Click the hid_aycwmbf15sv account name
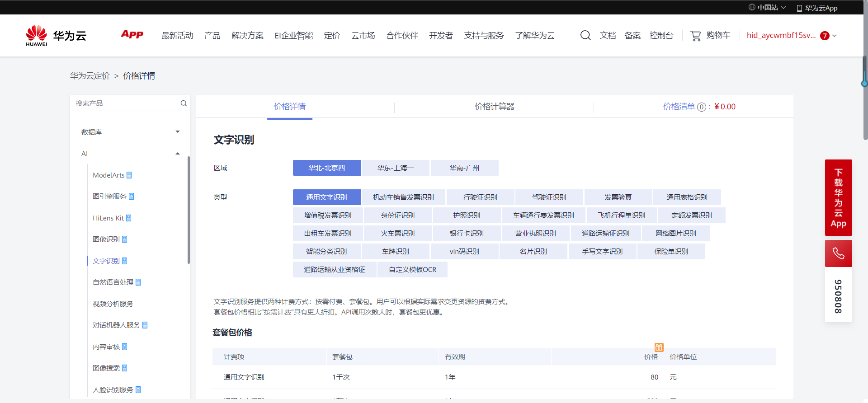868x403 pixels. (x=781, y=35)
